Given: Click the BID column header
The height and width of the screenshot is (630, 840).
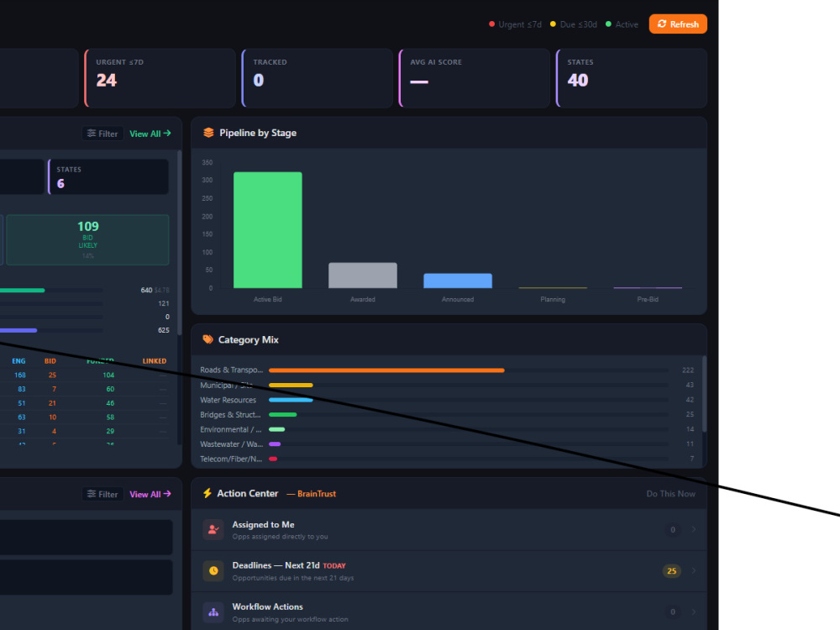Looking at the screenshot, I should coord(50,361).
